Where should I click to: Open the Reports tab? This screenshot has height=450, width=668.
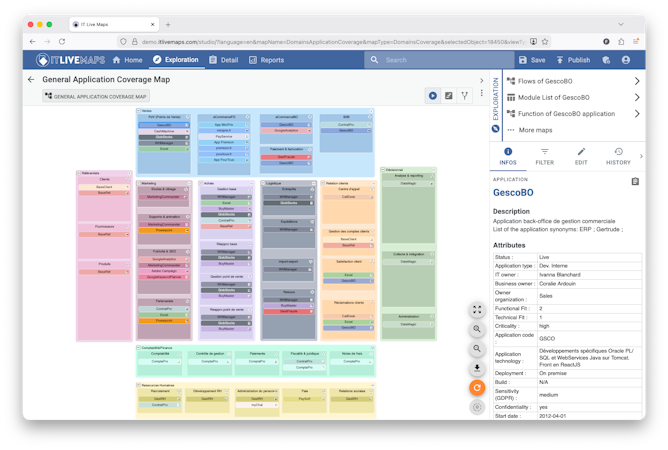click(x=266, y=60)
